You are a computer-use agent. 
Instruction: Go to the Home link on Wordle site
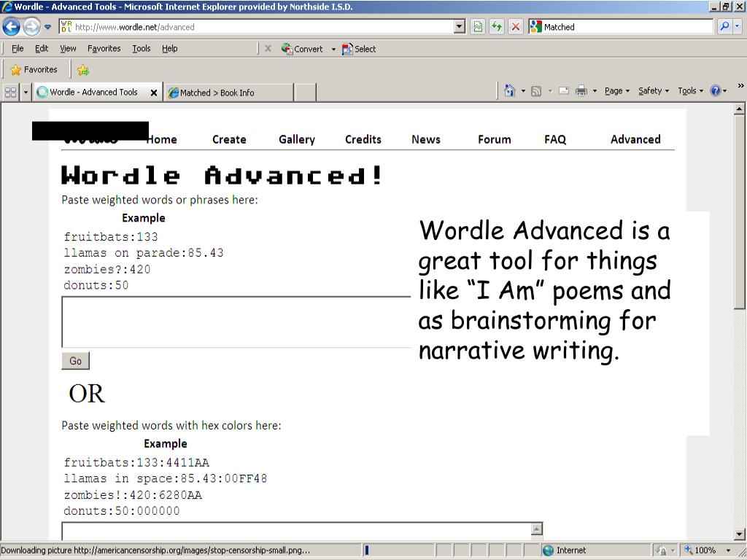coord(162,139)
